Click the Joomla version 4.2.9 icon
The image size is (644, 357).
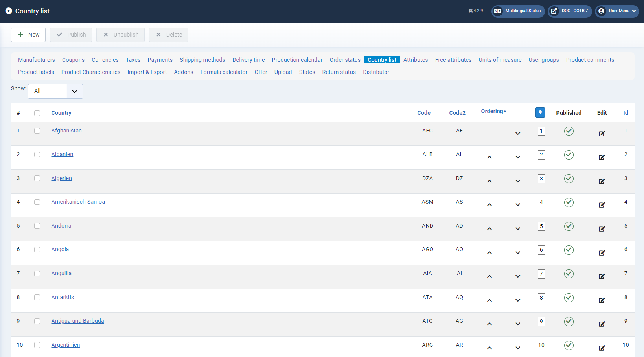471,11
